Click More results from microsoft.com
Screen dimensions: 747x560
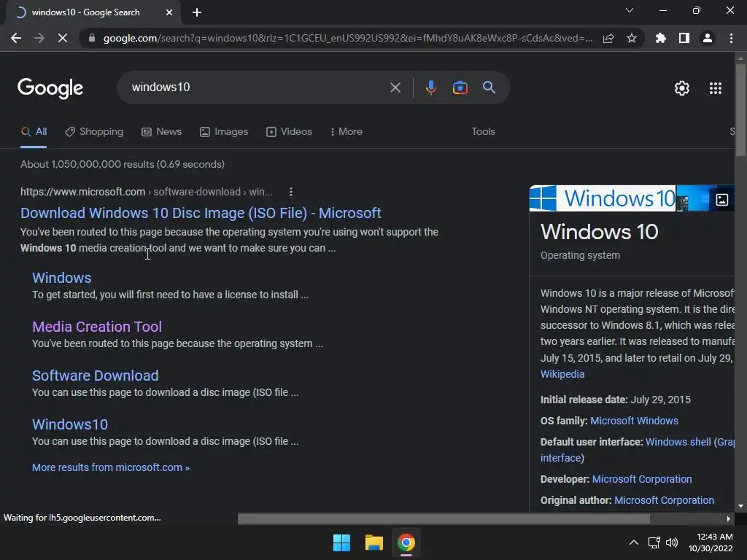[111, 467]
